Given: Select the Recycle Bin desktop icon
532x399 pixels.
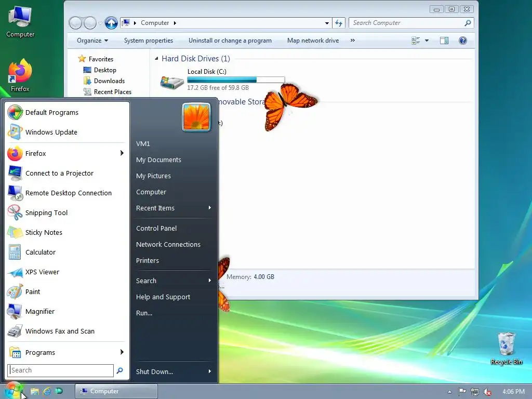Looking at the screenshot, I should tap(506, 348).
